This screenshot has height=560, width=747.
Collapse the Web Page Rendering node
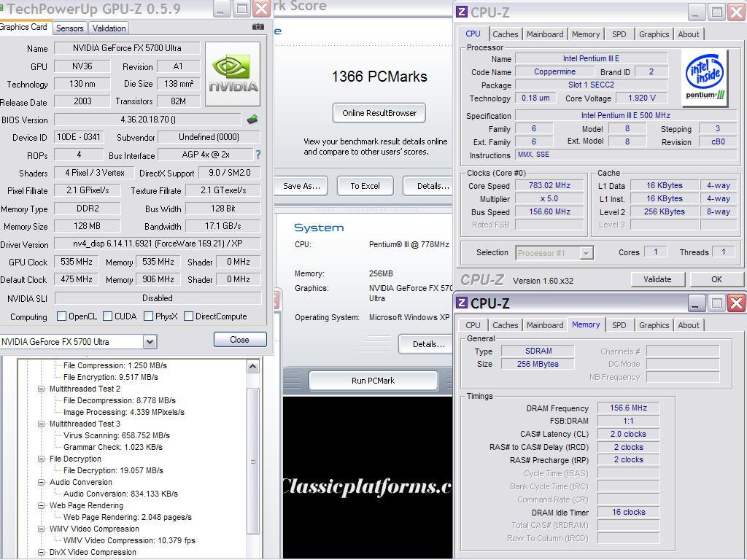point(42,505)
